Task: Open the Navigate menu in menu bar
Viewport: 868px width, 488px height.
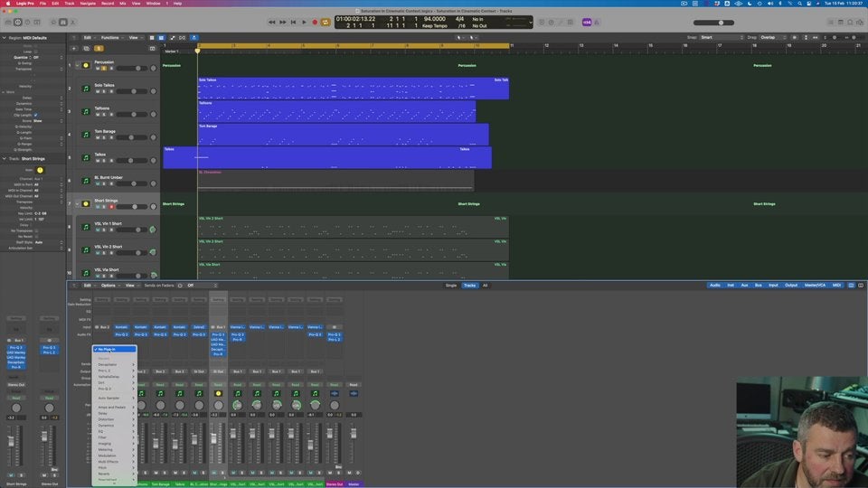Action: coord(88,4)
